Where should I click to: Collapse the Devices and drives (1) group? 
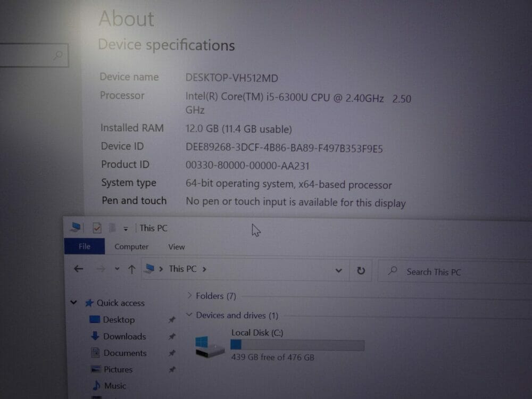(189, 314)
